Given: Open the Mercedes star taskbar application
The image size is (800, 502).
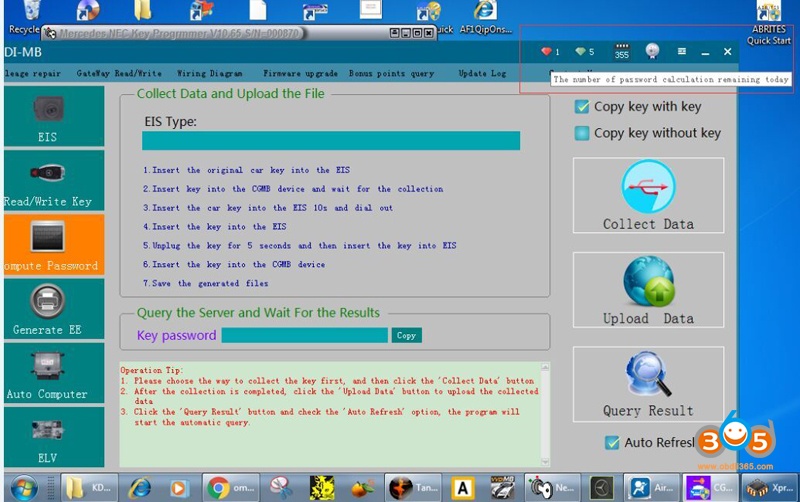Looking at the screenshot, I should (602, 488).
